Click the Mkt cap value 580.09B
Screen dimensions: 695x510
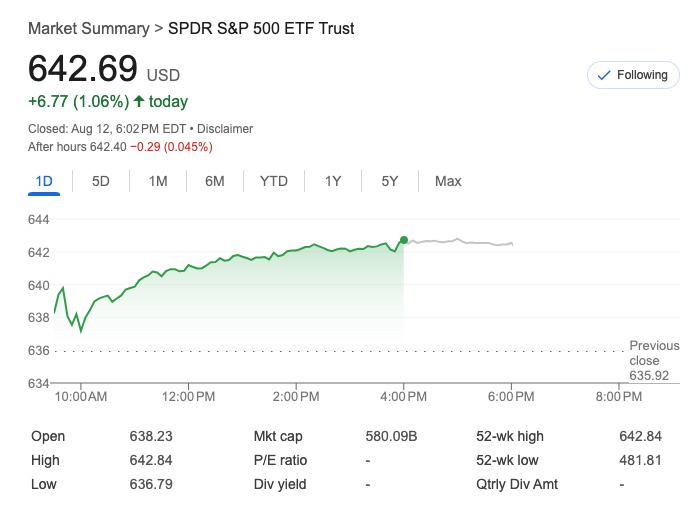(x=392, y=436)
